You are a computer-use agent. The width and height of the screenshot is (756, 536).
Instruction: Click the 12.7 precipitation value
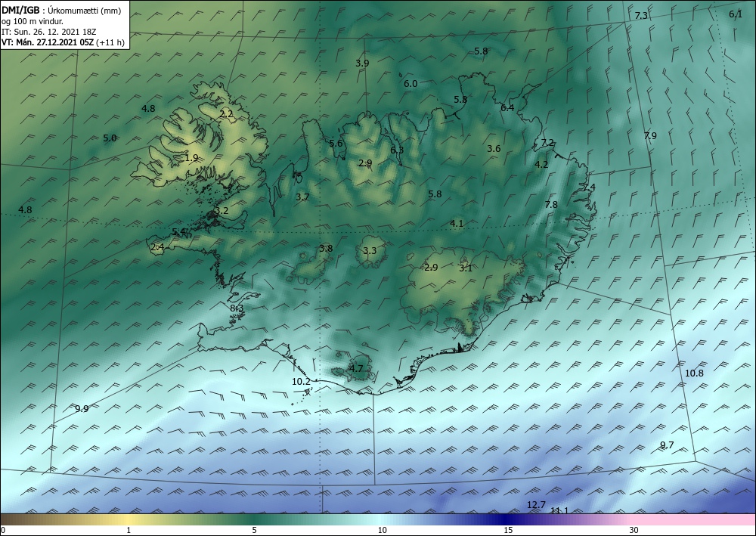click(536, 505)
